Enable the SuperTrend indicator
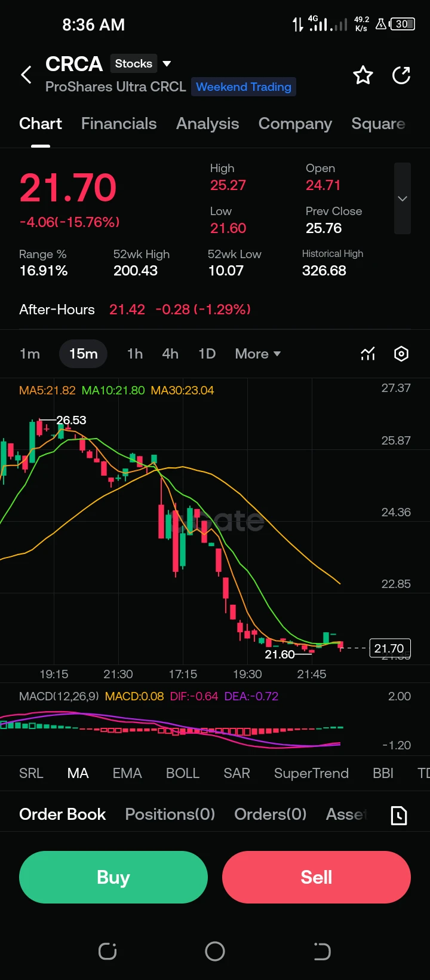This screenshot has width=430, height=980. click(x=311, y=773)
